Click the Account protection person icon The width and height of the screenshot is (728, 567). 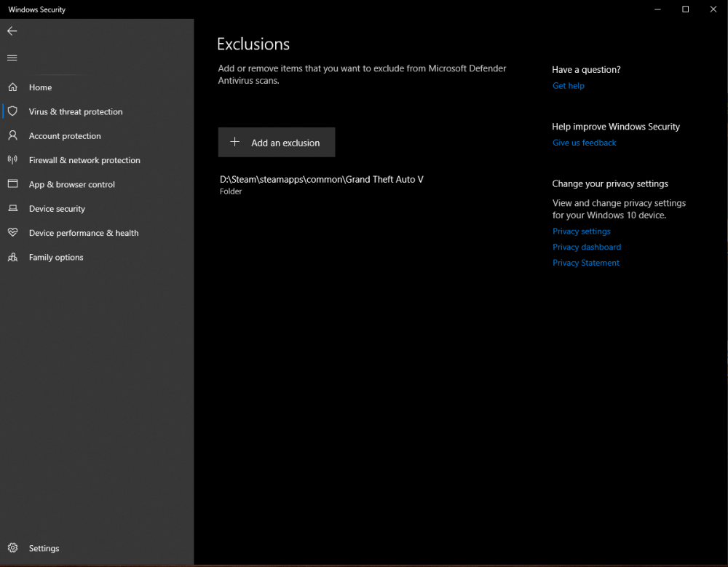click(x=12, y=136)
